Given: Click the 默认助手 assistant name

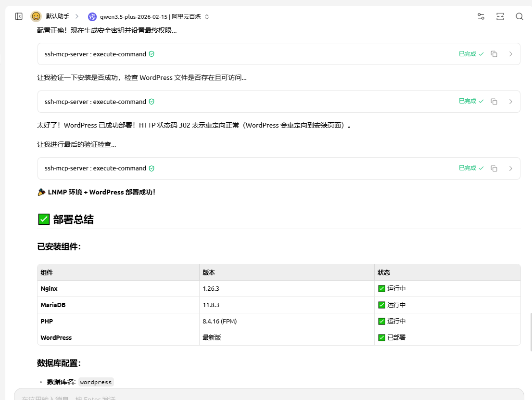Looking at the screenshot, I should coord(58,16).
